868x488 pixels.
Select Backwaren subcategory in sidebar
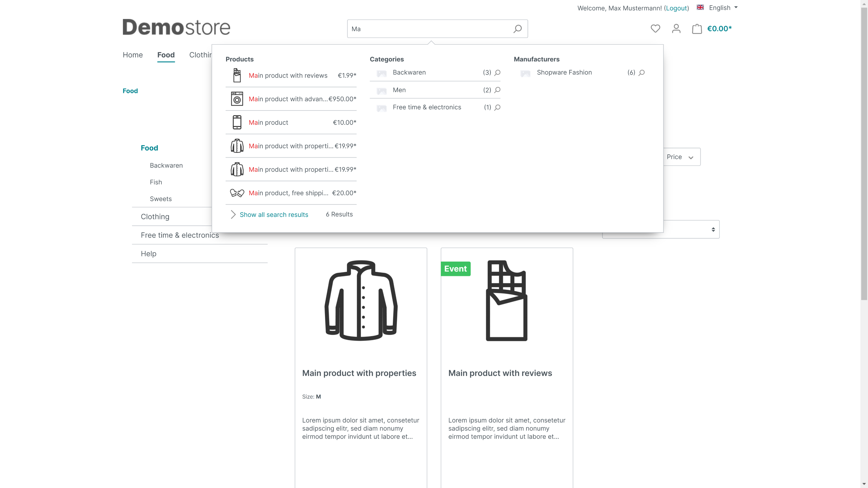click(166, 165)
